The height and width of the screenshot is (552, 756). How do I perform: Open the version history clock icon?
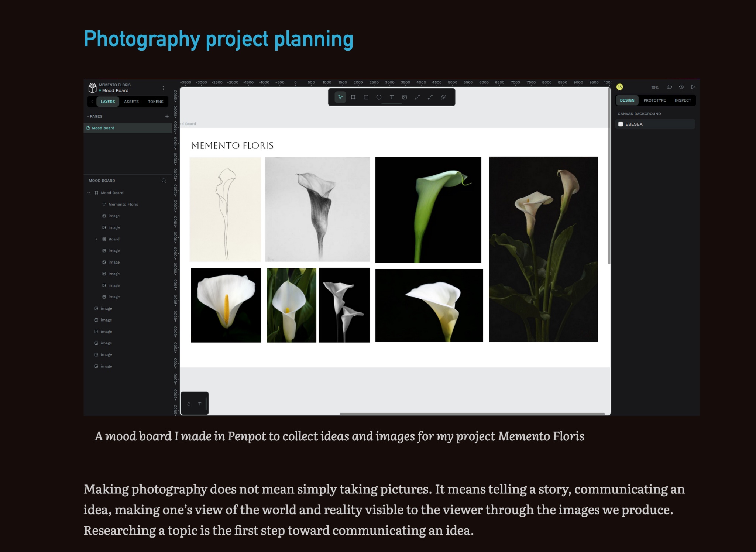pos(681,87)
